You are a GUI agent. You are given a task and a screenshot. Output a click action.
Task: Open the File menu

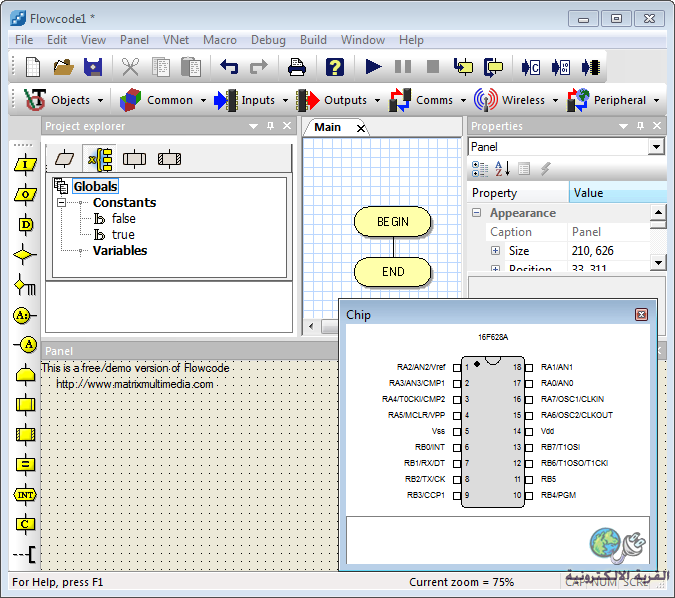pos(24,40)
